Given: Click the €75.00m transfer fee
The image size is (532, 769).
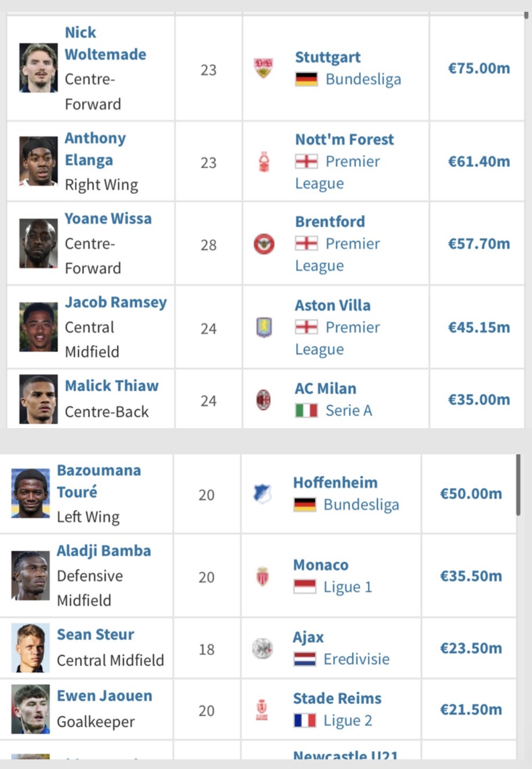Looking at the screenshot, I should [x=479, y=68].
